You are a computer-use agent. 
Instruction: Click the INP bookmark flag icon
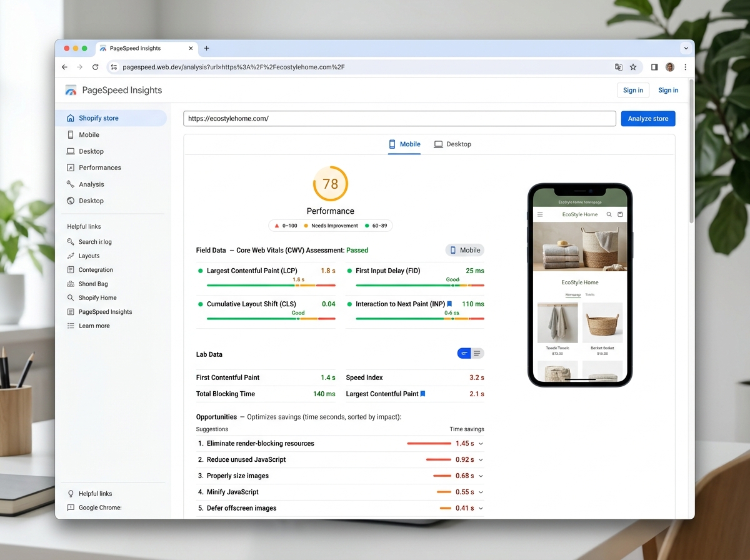(449, 304)
